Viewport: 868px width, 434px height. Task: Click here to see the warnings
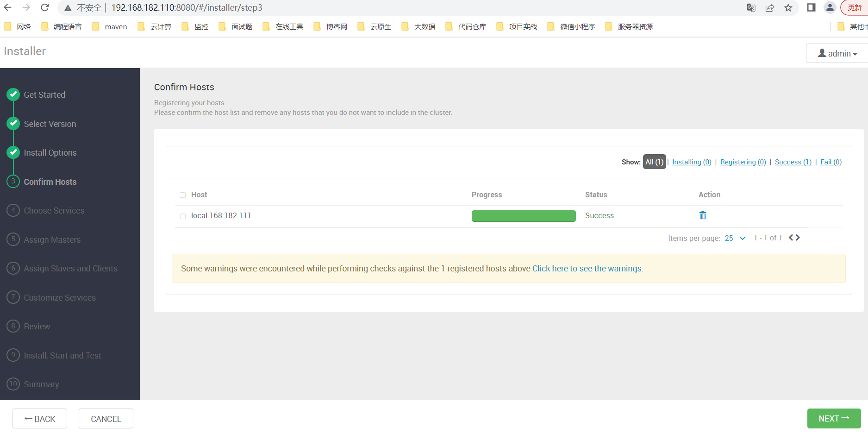click(587, 269)
